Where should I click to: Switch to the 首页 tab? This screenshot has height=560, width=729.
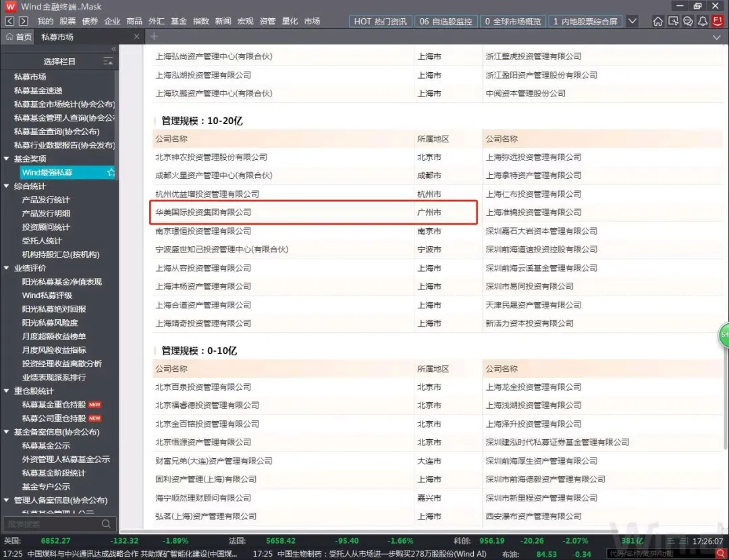click(19, 37)
